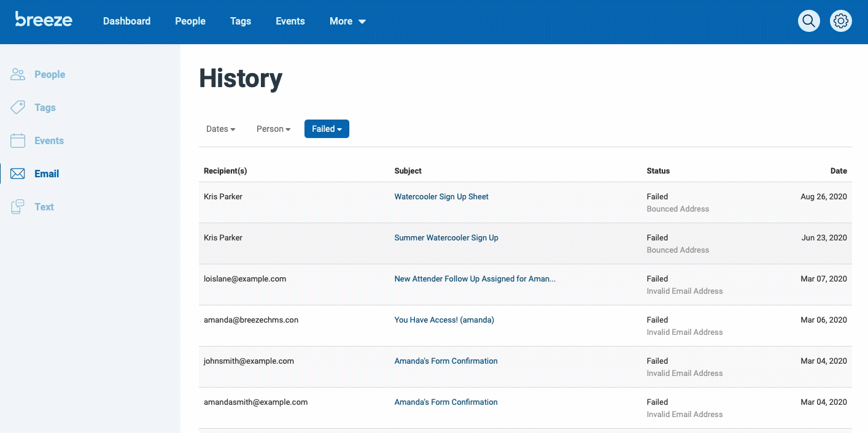Click the Mar 07, 2020 date
The image size is (868, 433).
click(x=824, y=279)
